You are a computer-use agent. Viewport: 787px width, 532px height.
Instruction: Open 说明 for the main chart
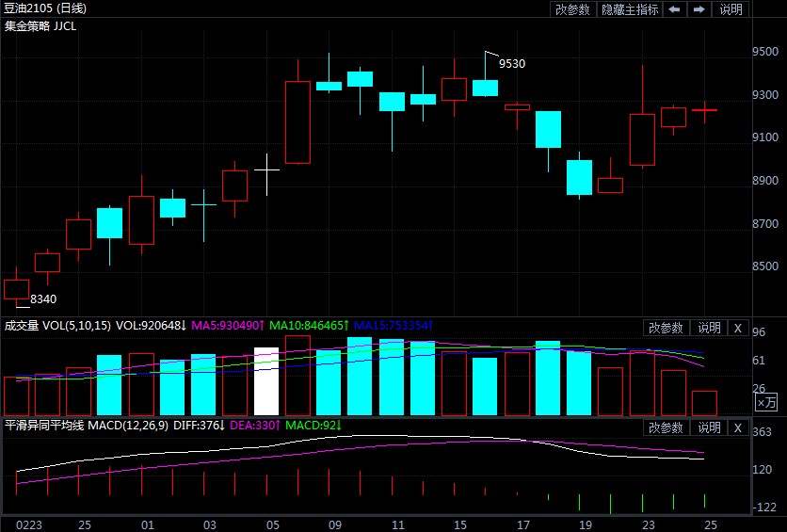click(731, 9)
